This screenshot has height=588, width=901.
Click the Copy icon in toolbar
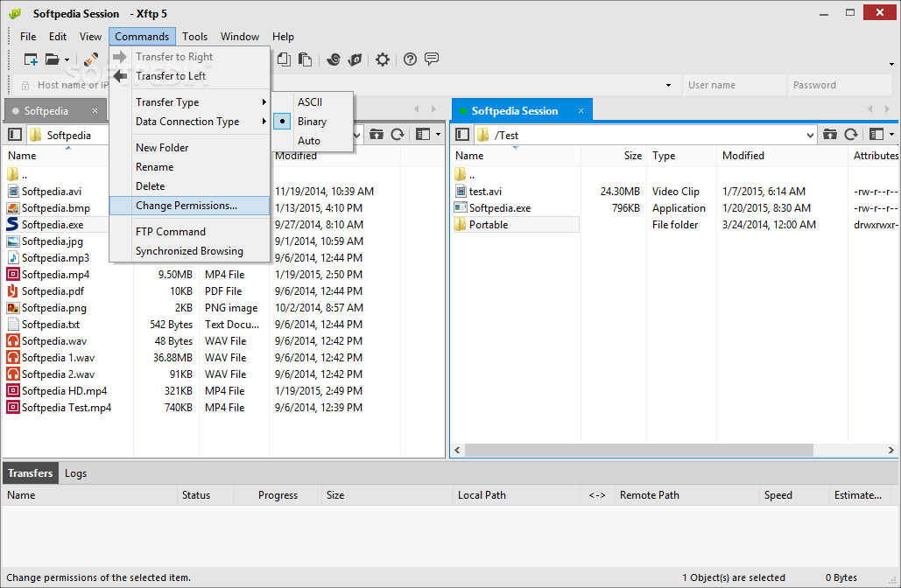point(284,59)
